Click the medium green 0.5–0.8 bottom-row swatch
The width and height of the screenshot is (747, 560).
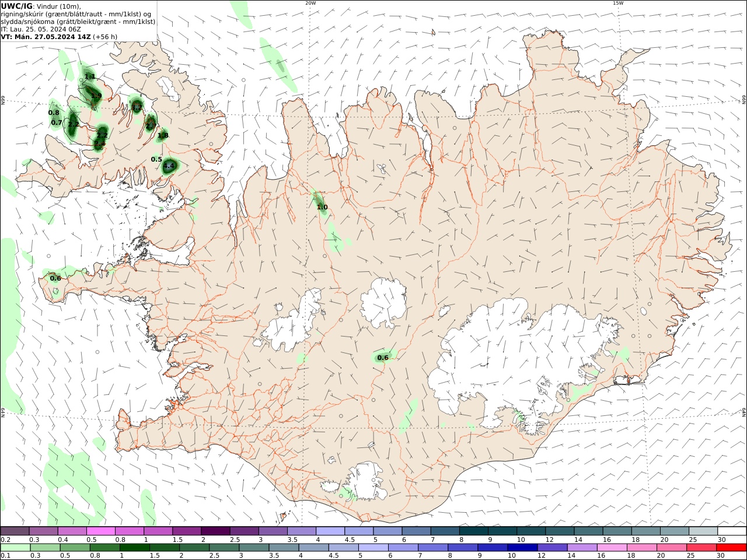coord(75,547)
